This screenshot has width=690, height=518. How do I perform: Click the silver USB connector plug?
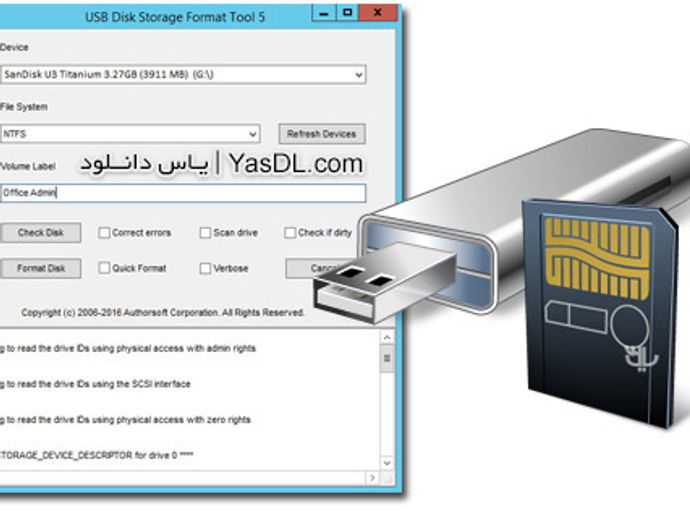point(384,282)
